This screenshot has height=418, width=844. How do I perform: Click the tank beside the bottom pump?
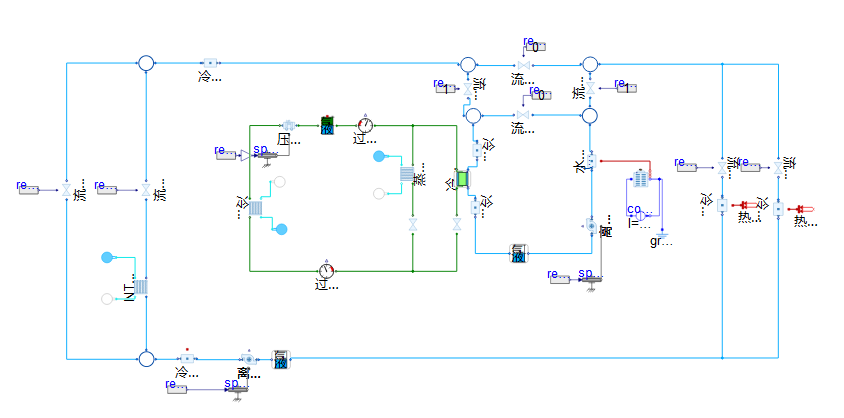280,358
